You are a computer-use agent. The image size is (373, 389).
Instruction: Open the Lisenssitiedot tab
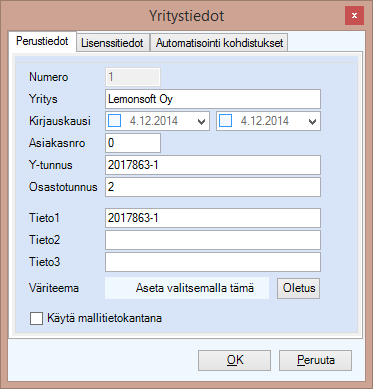pyautogui.click(x=113, y=43)
